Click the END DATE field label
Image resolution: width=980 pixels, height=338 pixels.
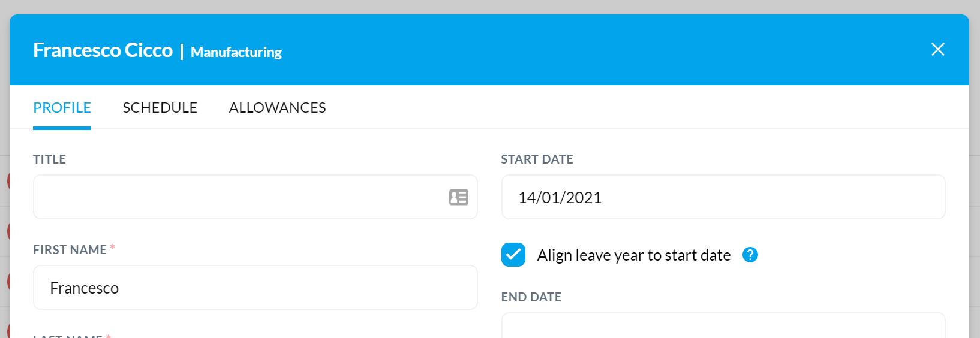[x=531, y=297]
